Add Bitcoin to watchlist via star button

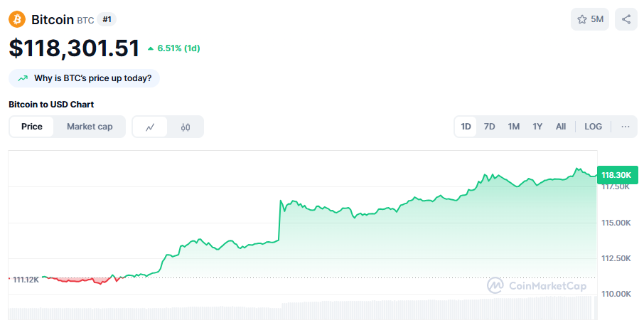[x=590, y=19]
